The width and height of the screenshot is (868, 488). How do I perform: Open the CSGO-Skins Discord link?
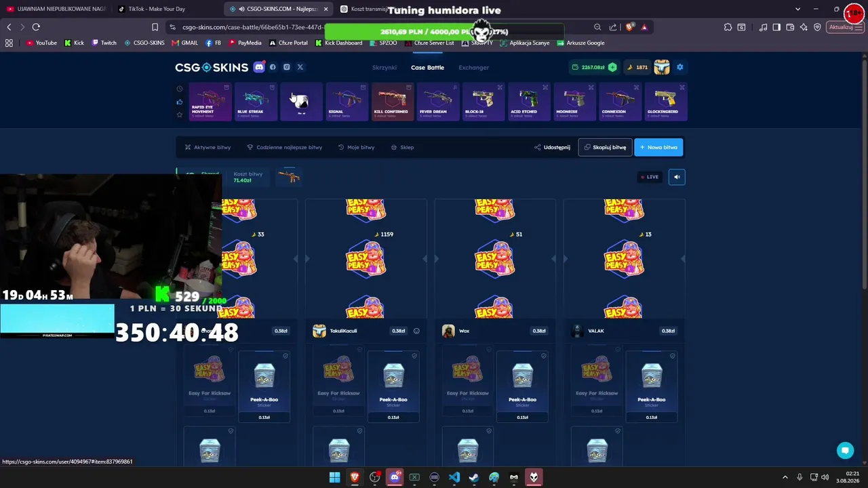click(259, 67)
